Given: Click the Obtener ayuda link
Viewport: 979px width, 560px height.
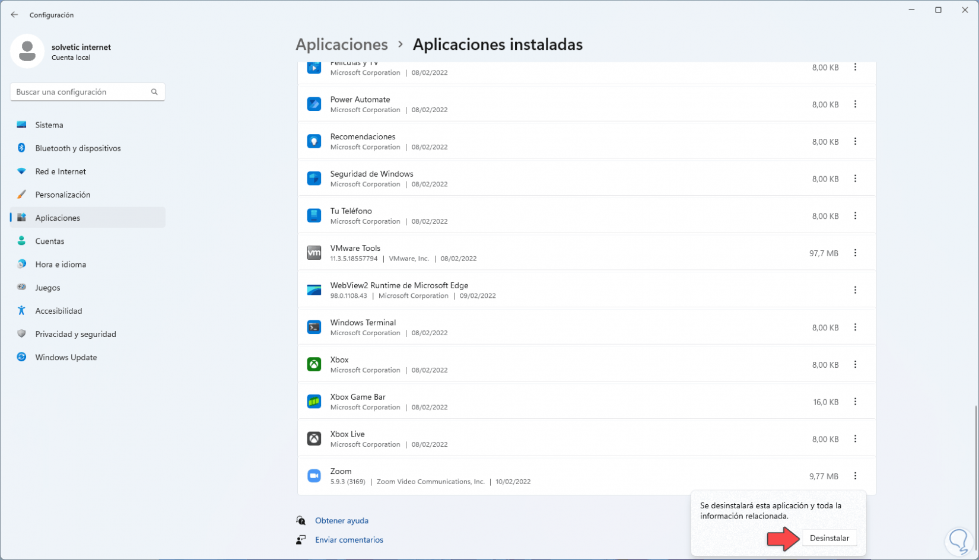Looking at the screenshot, I should [x=342, y=521].
